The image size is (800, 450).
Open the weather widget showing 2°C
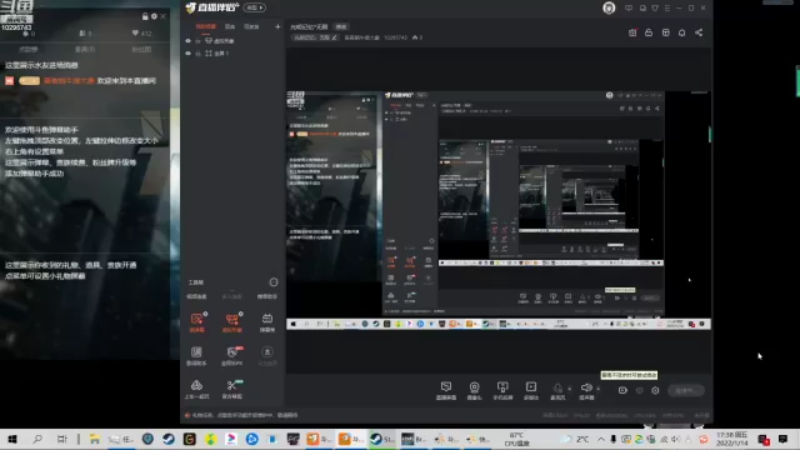tap(576, 439)
